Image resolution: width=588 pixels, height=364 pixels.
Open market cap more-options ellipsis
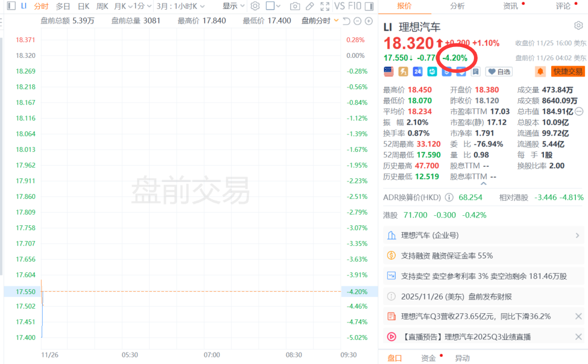pyautogui.click(x=579, y=111)
